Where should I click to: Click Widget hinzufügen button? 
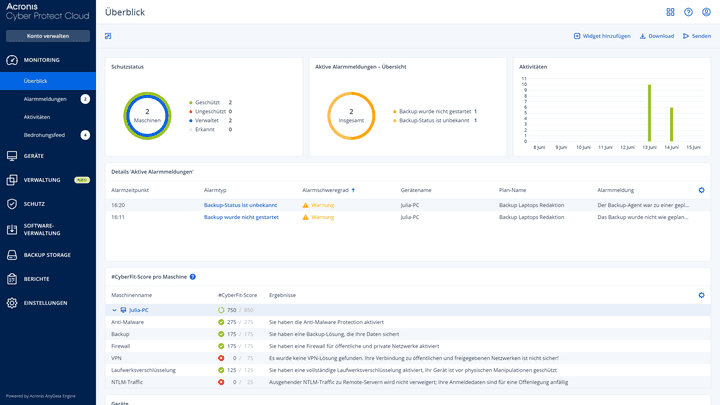[602, 36]
